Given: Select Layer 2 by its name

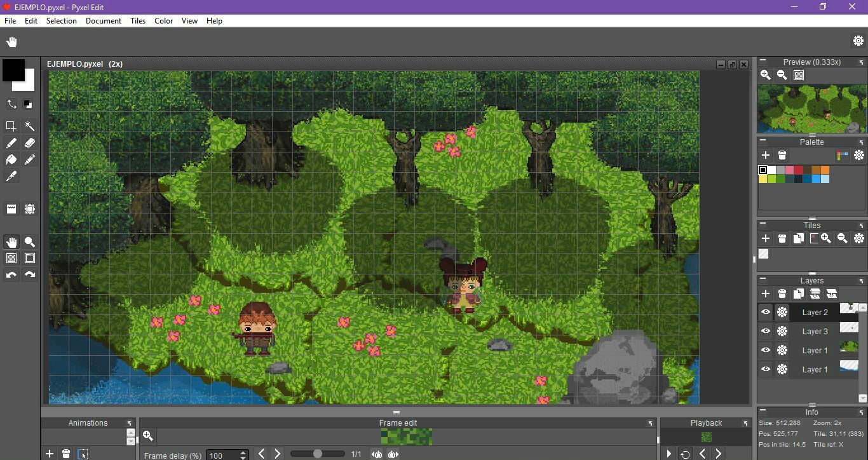Looking at the screenshot, I should pyautogui.click(x=815, y=312).
